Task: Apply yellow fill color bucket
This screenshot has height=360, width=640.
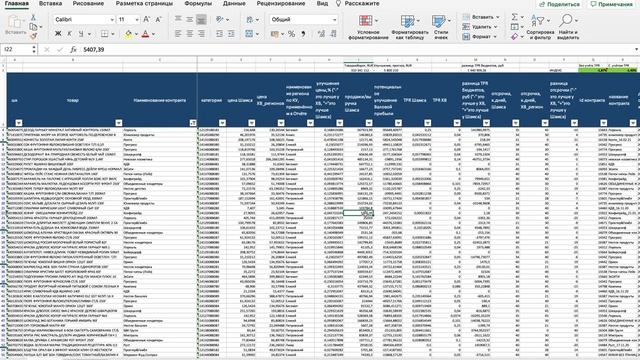Action: 128,34
